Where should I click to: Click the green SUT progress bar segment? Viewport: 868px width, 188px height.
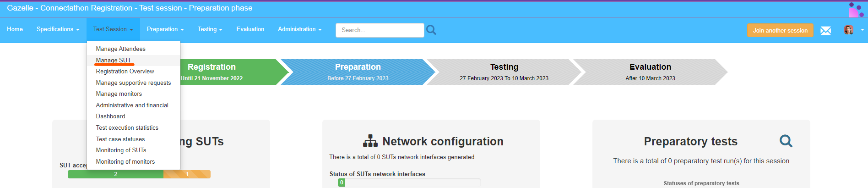point(115,174)
